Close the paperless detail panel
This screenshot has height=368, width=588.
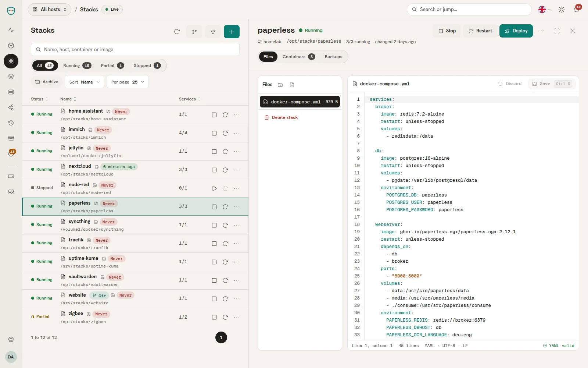click(573, 31)
